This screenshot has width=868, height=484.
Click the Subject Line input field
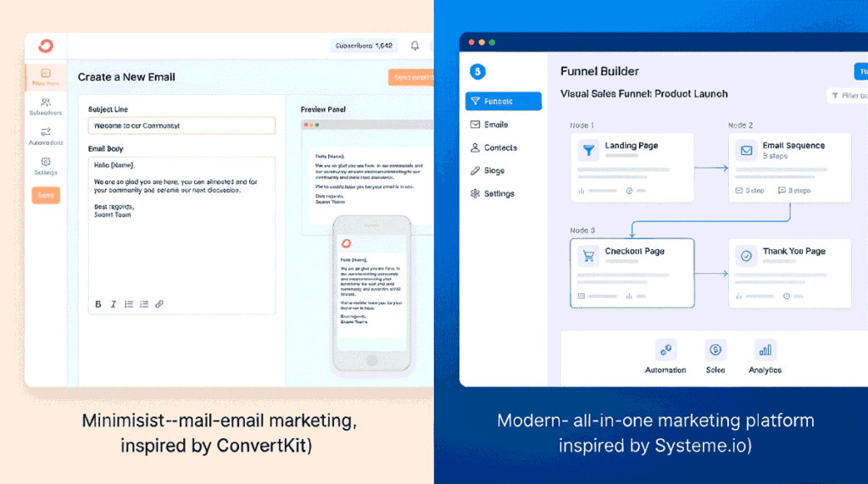(x=181, y=125)
